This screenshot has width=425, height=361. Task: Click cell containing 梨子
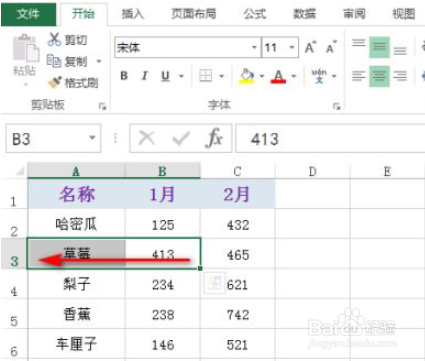point(76,284)
